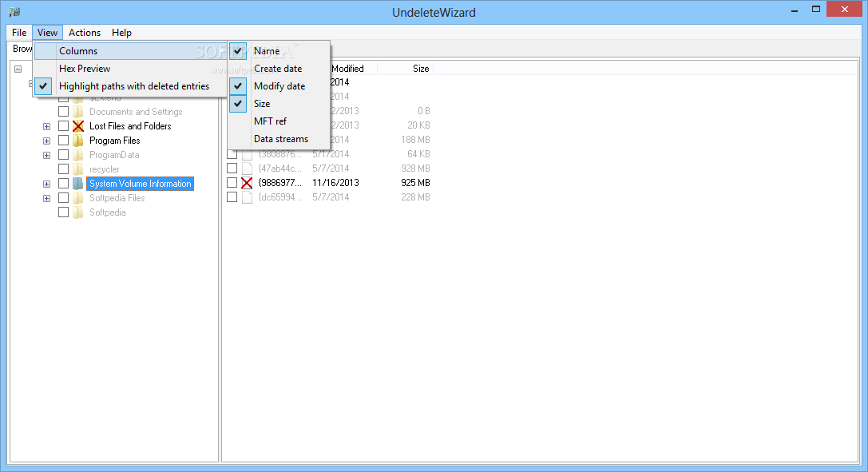Viewport: 868px width, 472px height.
Task: Click the deleted red X icon of {9886977...
Action: (247, 183)
